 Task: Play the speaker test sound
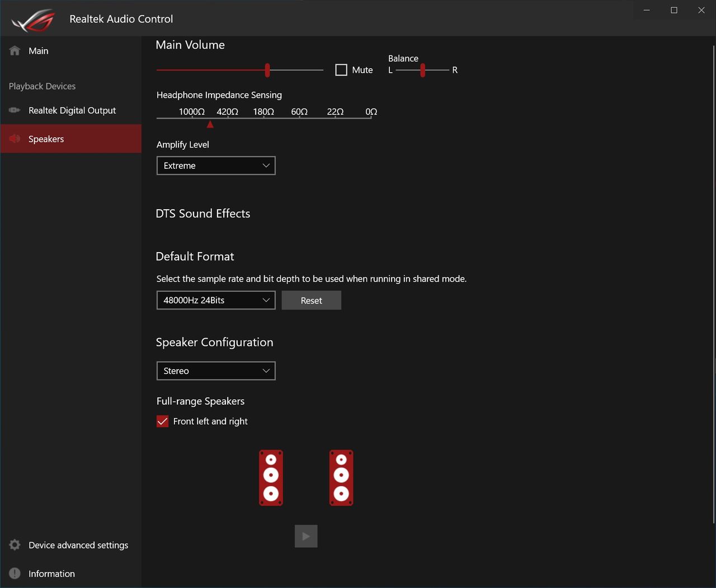pos(306,536)
